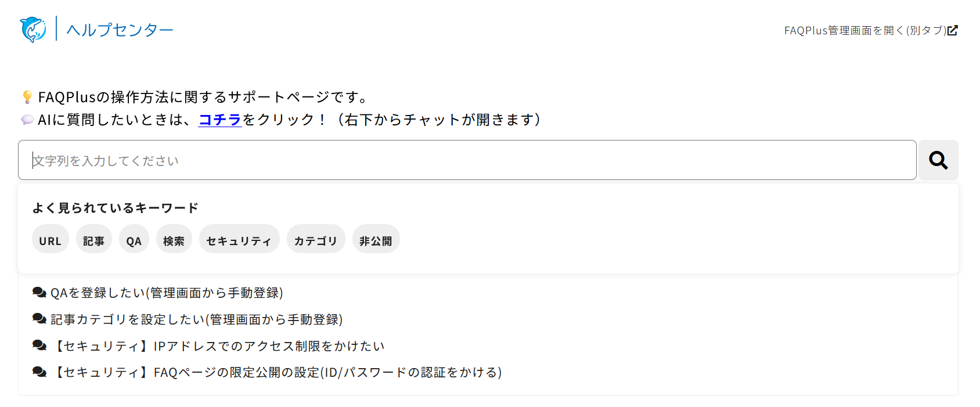The image size is (980, 407).
Task: Select the セキュリティ keyword chip
Action: tap(239, 239)
